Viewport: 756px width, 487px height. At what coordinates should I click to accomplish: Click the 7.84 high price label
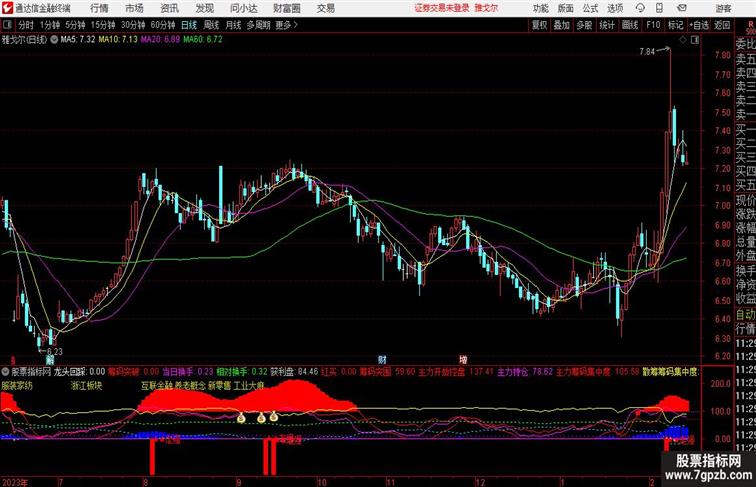tap(647, 52)
